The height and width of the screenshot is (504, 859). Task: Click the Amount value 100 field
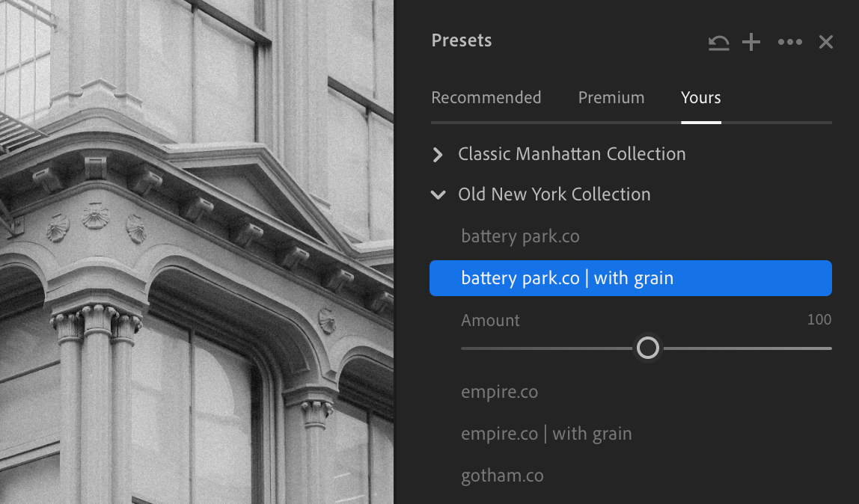819,320
